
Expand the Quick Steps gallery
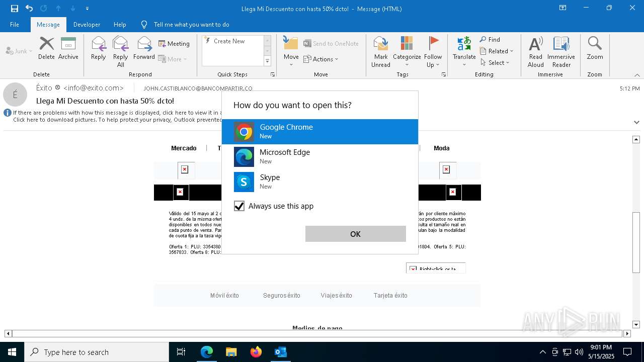267,61
